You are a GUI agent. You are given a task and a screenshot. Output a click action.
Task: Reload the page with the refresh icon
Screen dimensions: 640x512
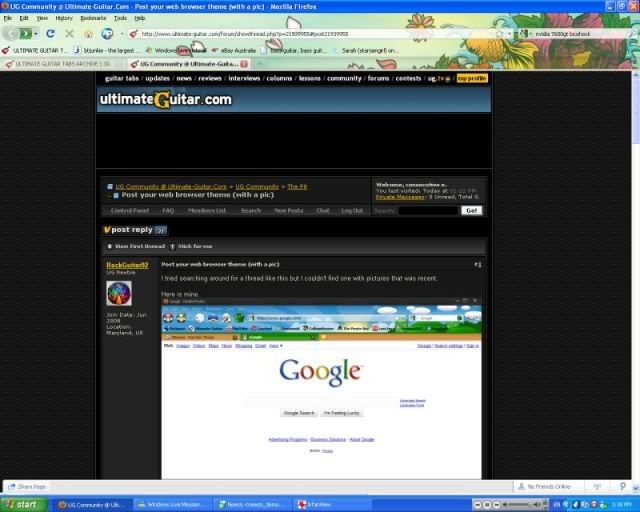[50, 34]
